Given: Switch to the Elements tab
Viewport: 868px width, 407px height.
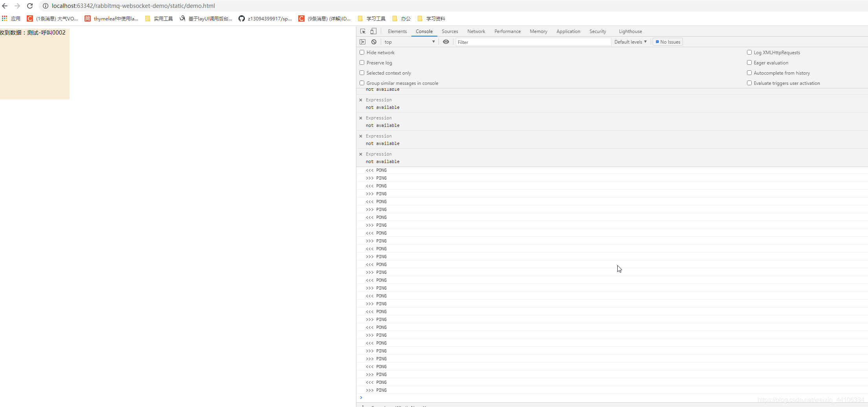Looking at the screenshot, I should click(397, 31).
